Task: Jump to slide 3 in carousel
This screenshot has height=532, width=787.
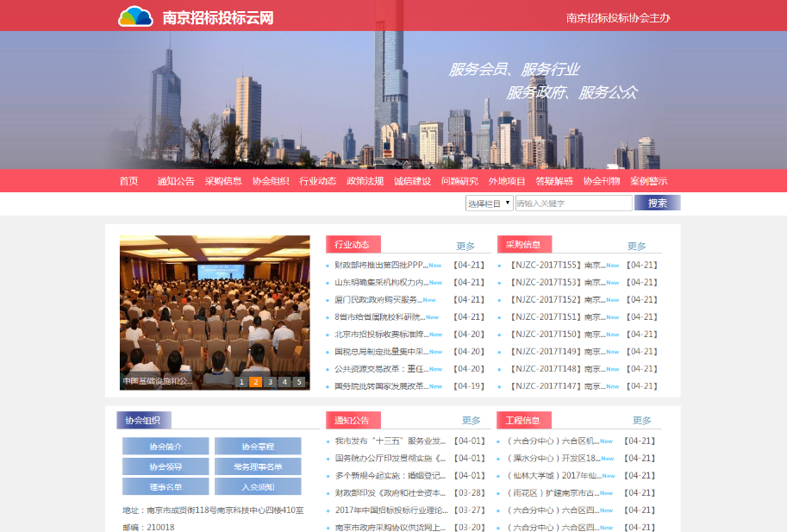Action: tap(270, 382)
